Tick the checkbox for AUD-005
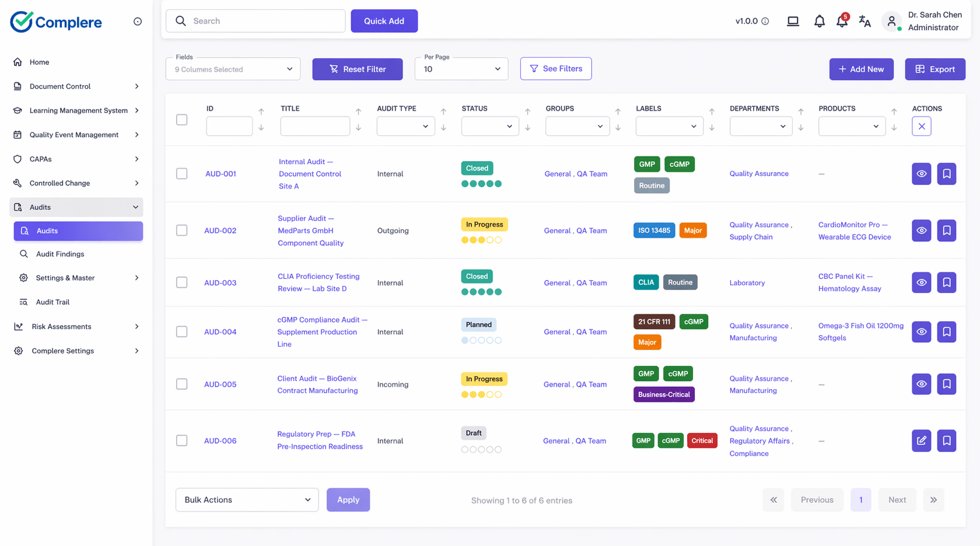The height and width of the screenshot is (546, 980). (x=182, y=384)
